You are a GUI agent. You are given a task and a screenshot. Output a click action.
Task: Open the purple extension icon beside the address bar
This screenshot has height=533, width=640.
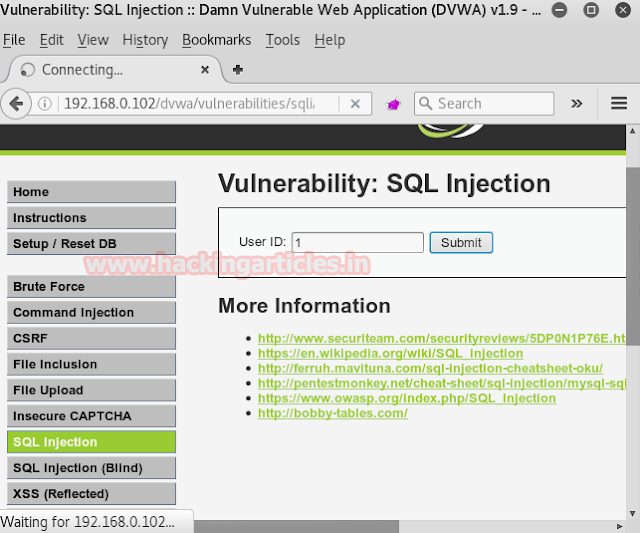point(393,104)
